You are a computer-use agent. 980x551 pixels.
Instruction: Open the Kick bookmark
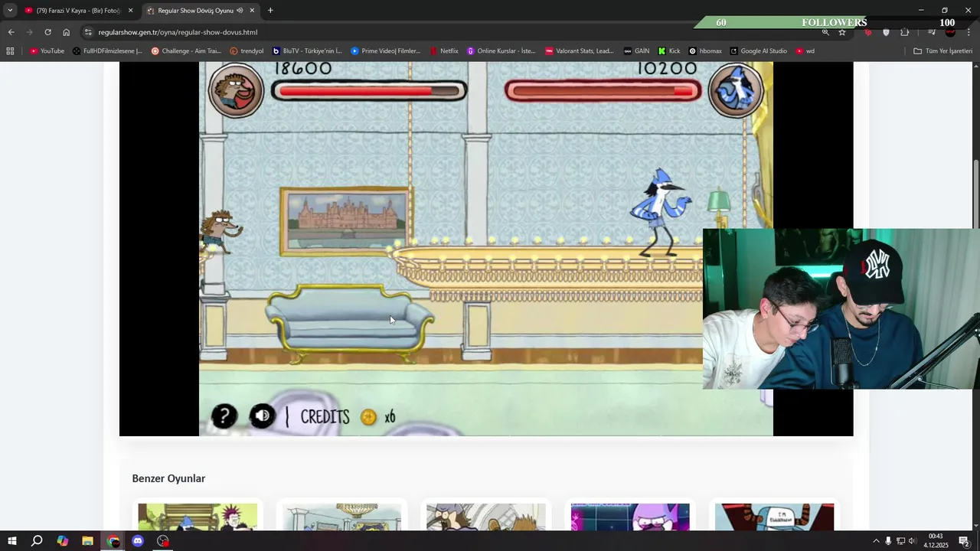point(669,51)
